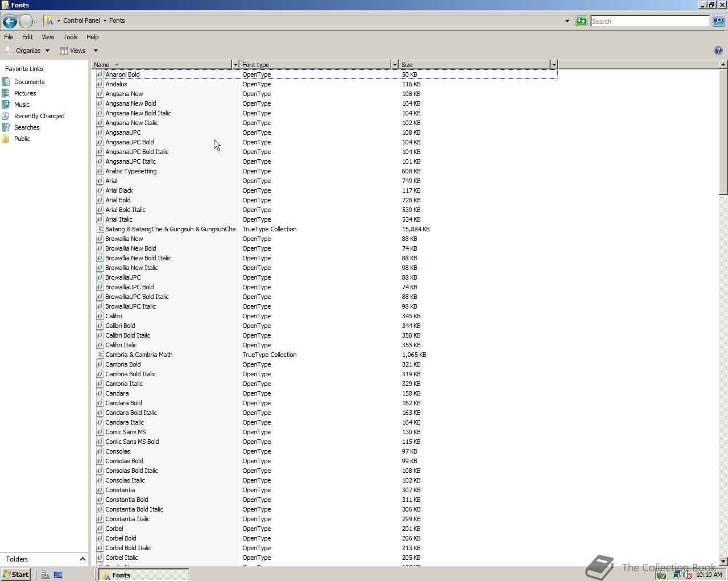Click the Corbel font file icon
728x582 pixels.
[100, 529]
